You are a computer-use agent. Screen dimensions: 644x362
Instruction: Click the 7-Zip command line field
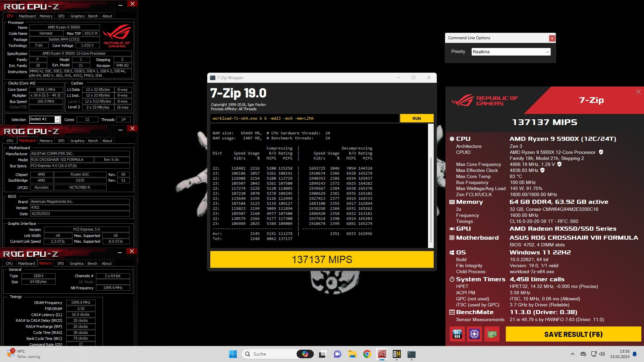click(x=305, y=118)
